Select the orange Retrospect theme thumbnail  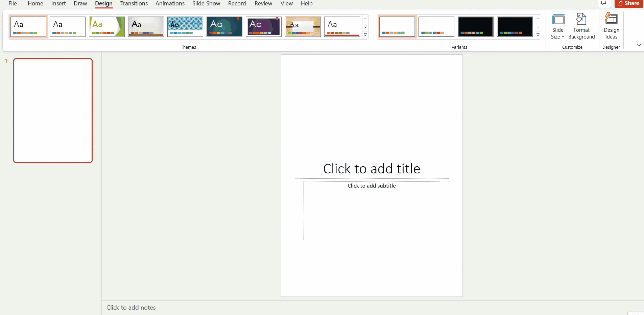pos(342,27)
